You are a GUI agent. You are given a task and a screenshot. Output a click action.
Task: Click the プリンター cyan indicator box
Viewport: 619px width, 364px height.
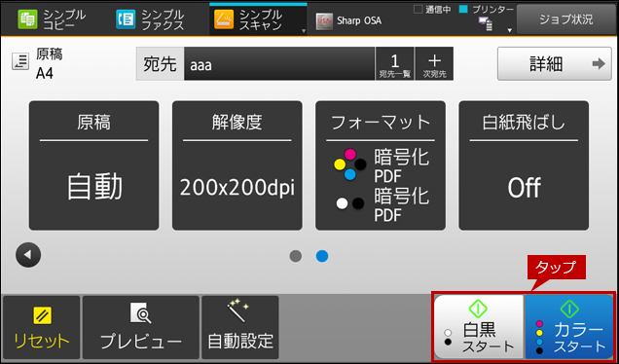[463, 9]
